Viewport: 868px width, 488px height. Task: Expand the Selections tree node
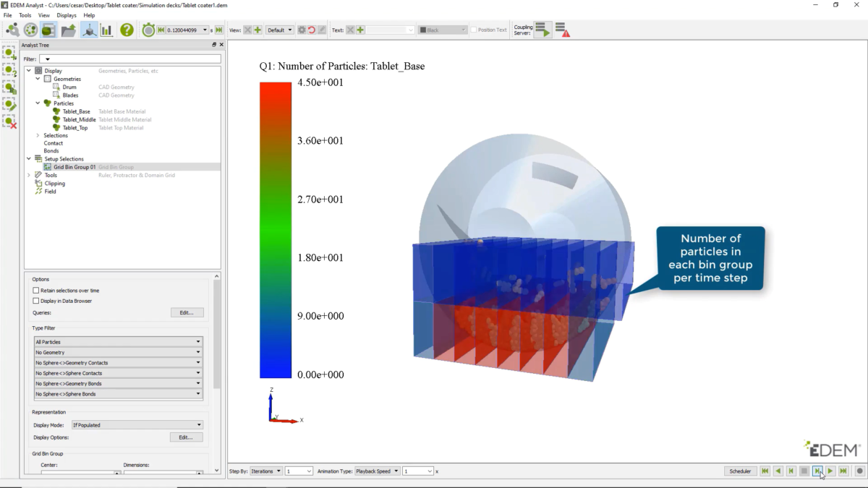[38, 135]
